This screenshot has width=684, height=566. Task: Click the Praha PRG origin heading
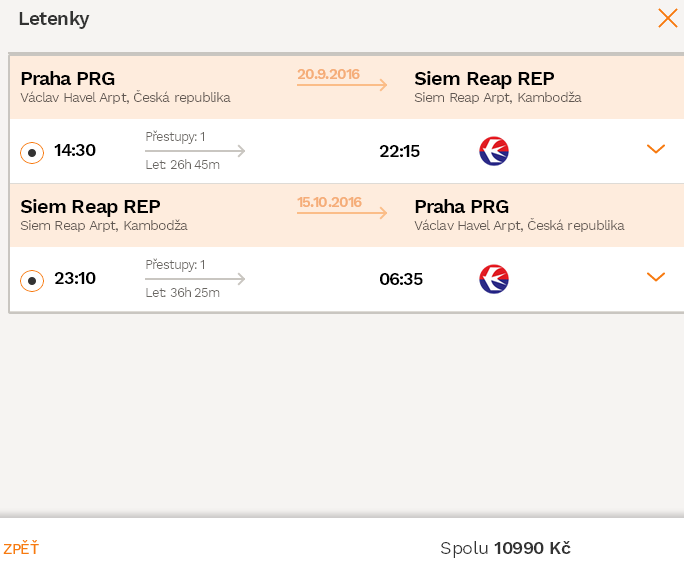[x=68, y=79]
